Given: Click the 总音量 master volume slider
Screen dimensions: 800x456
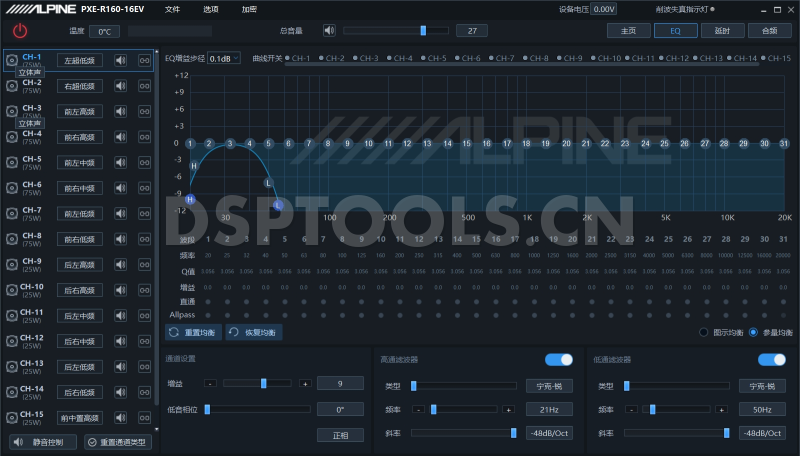Looking at the screenshot, I should point(396,31).
